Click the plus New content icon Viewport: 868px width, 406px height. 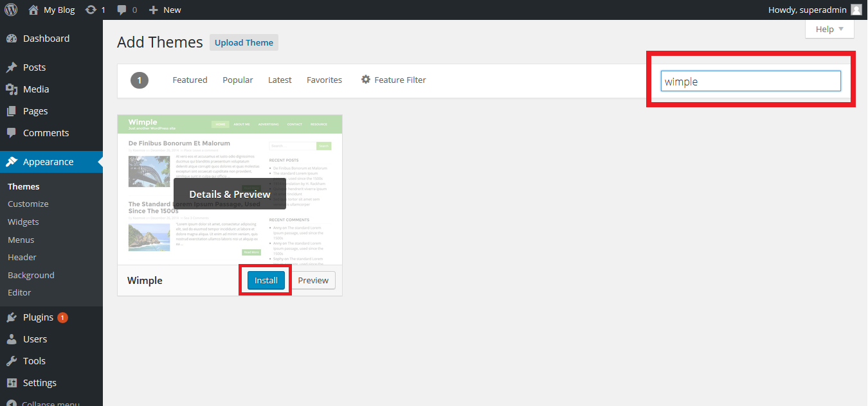[x=153, y=10]
